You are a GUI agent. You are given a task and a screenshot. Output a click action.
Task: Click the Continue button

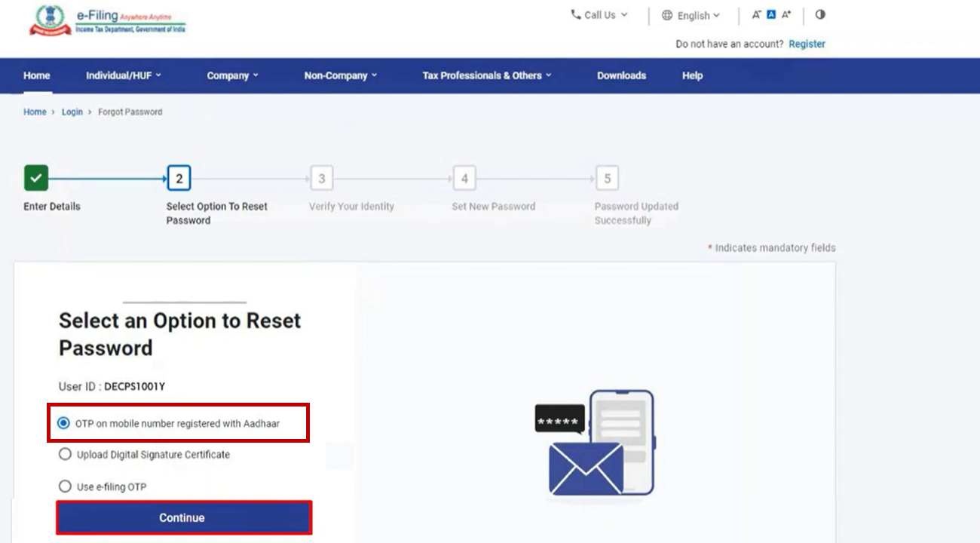click(x=183, y=517)
